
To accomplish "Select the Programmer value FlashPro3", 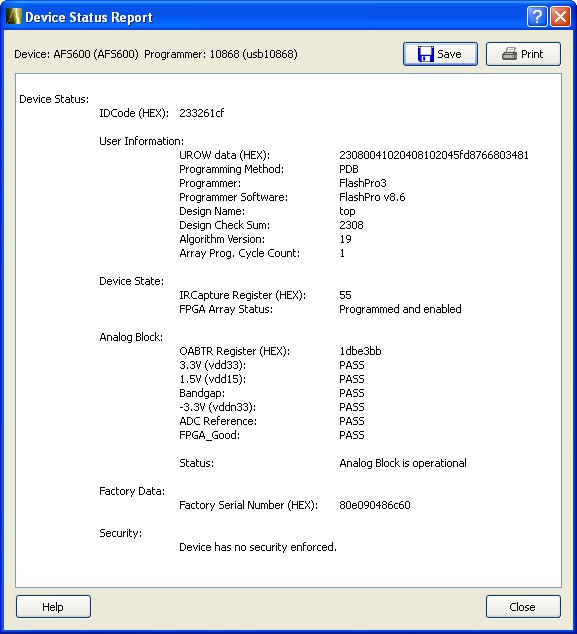I will (363, 183).
